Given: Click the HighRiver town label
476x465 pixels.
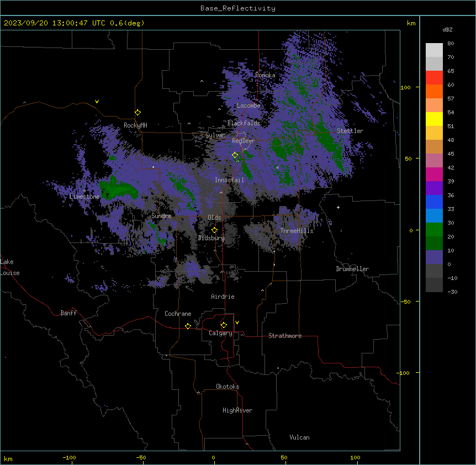Looking at the screenshot, I should 237,410.
